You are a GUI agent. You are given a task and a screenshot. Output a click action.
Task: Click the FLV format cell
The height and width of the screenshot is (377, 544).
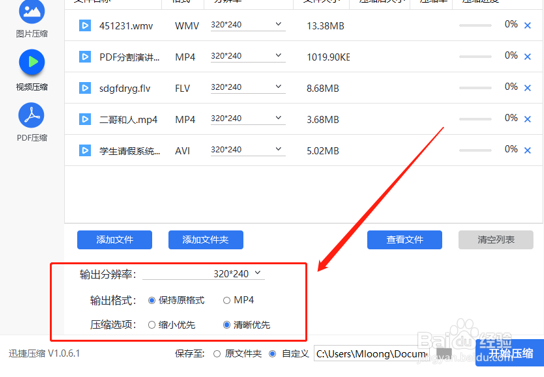pyautogui.click(x=182, y=88)
